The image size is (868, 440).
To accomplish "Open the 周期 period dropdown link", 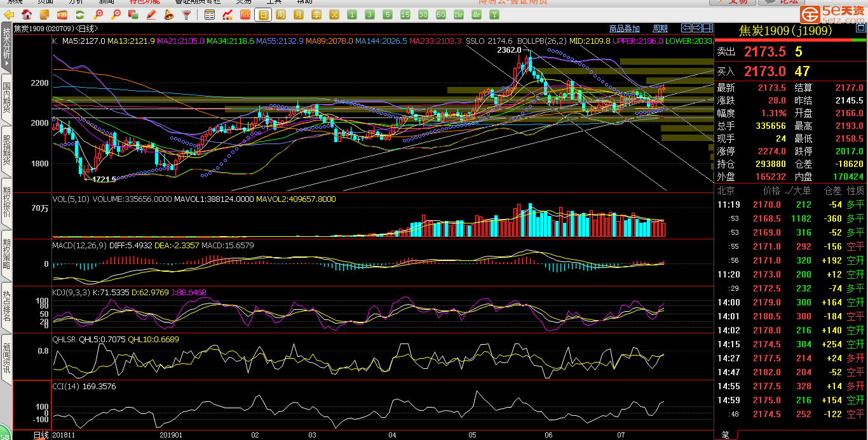I will click(x=660, y=29).
